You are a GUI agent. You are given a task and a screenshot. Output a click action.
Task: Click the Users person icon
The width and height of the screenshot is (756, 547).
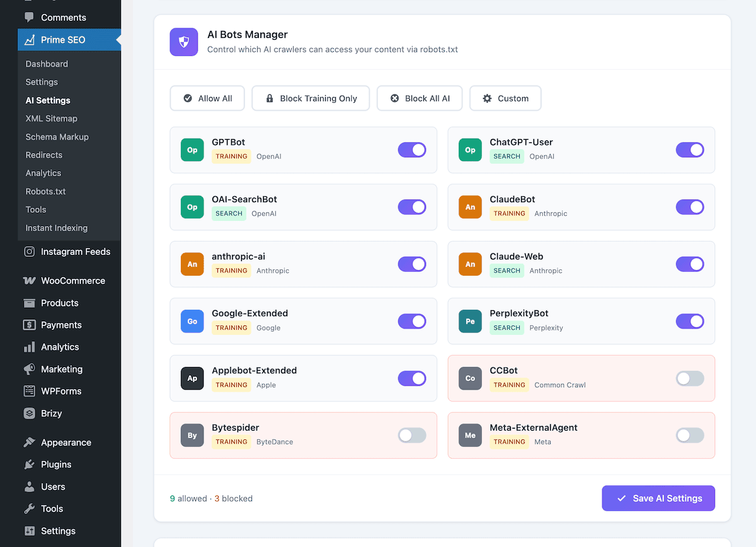[29, 487]
